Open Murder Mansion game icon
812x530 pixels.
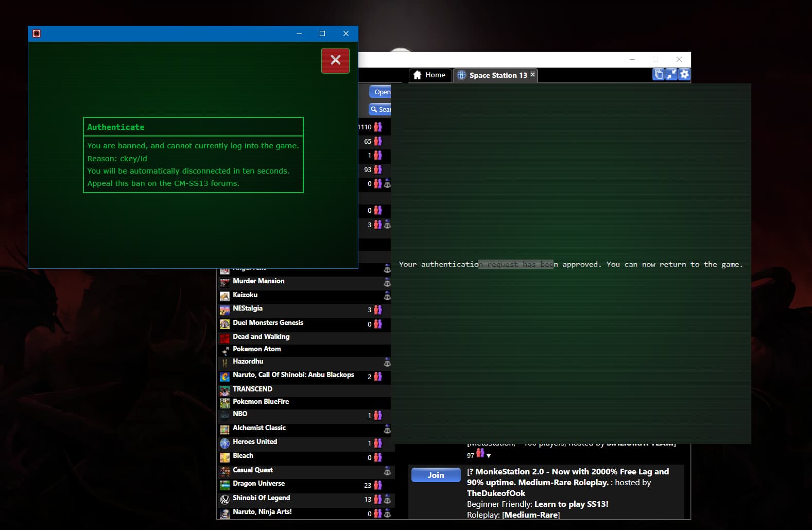click(224, 282)
